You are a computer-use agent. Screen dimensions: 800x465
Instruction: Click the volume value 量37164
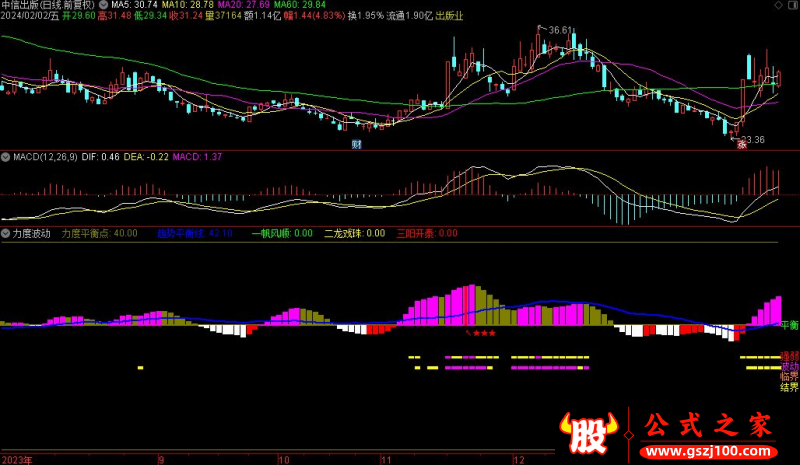click(223, 16)
